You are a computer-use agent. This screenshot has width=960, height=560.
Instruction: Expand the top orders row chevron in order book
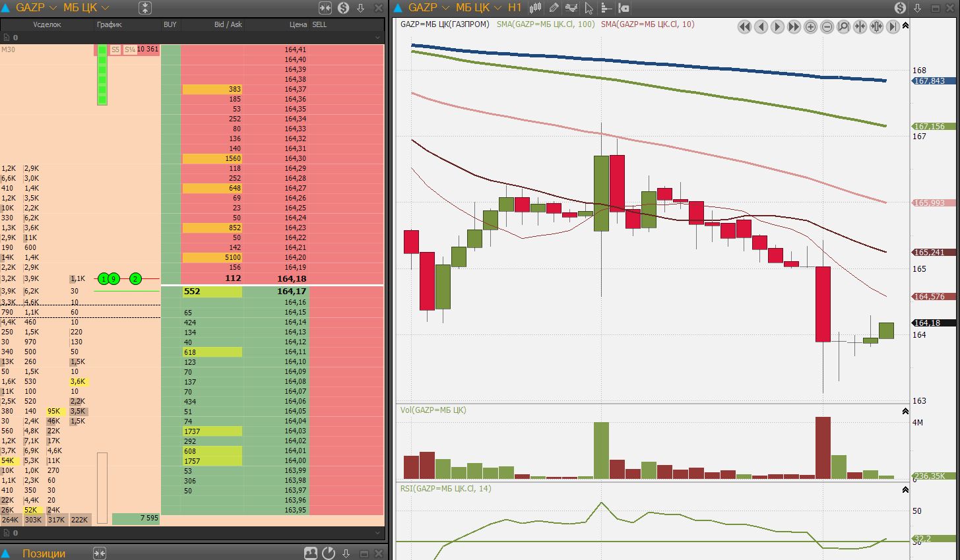[x=378, y=38]
